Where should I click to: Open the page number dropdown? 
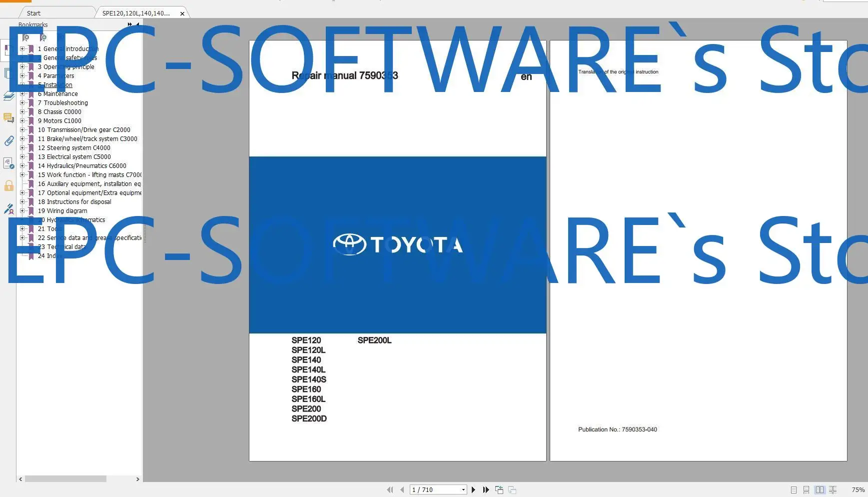(463, 490)
